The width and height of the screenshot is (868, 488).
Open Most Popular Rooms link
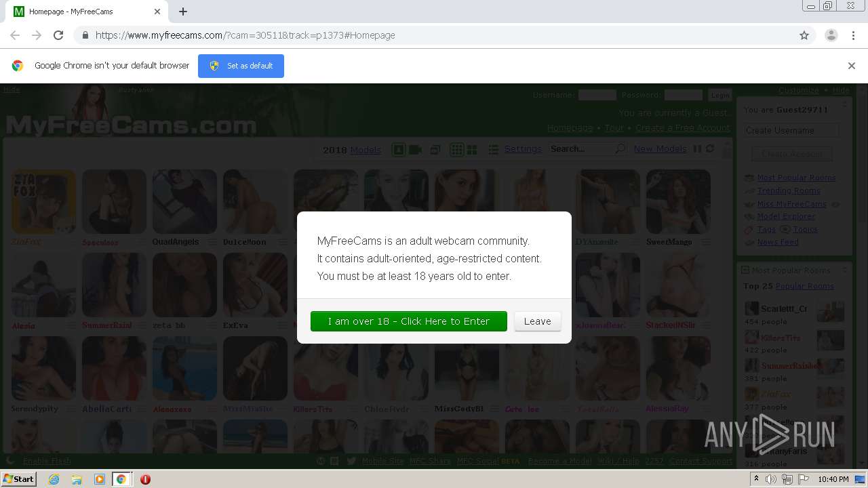pos(796,178)
